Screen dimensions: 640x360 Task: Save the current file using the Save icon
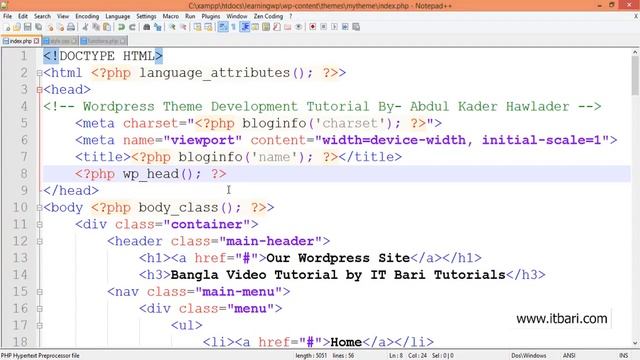tap(27, 27)
